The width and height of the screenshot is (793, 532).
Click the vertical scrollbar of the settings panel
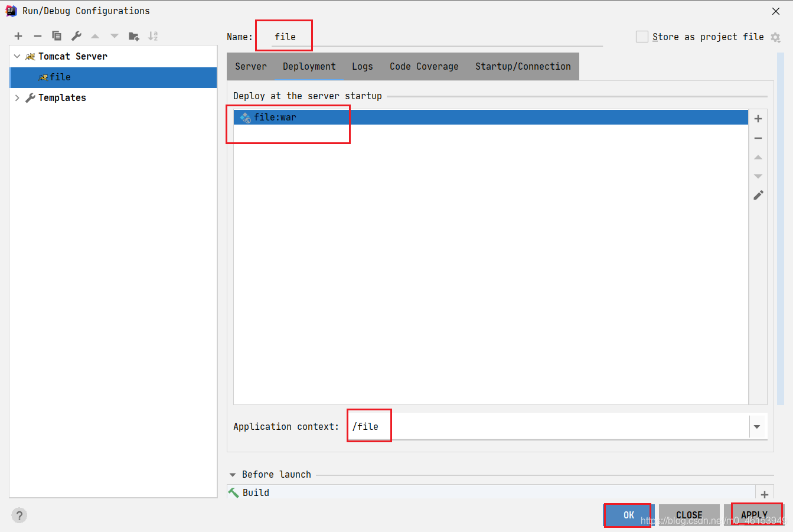tap(781, 229)
